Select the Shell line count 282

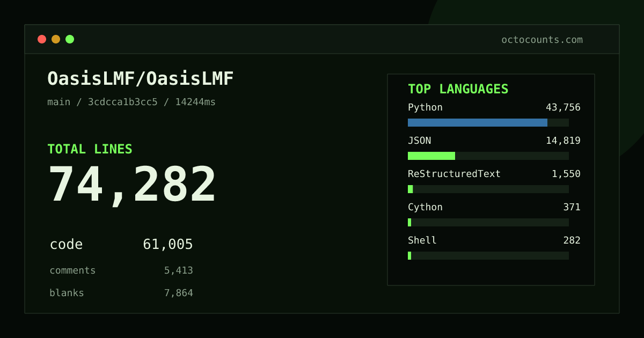[572, 240]
